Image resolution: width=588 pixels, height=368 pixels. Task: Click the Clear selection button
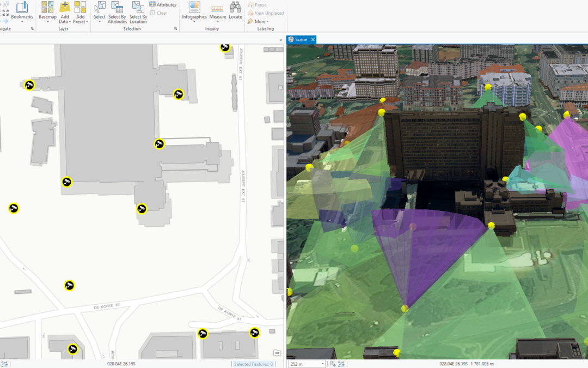158,13
